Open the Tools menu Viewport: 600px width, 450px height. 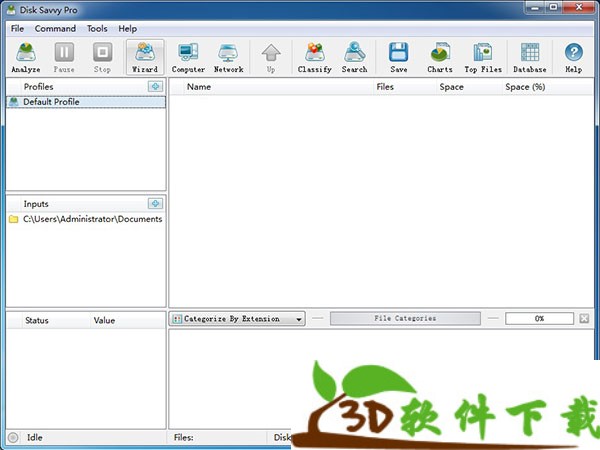tap(97, 29)
